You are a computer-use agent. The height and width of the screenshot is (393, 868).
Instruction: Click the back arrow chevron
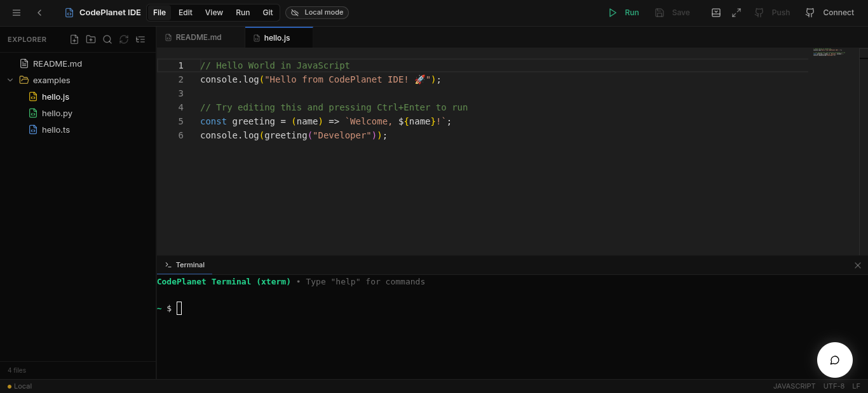pyautogui.click(x=40, y=13)
